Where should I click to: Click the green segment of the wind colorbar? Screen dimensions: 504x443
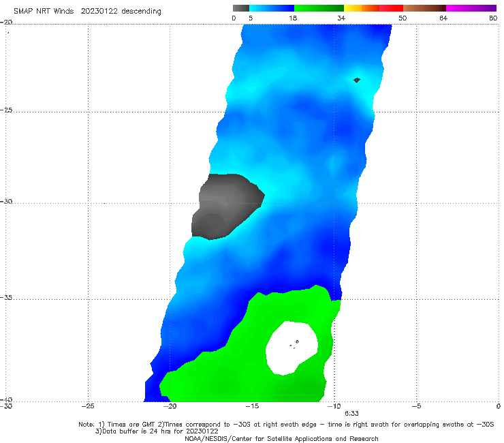[319, 8]
